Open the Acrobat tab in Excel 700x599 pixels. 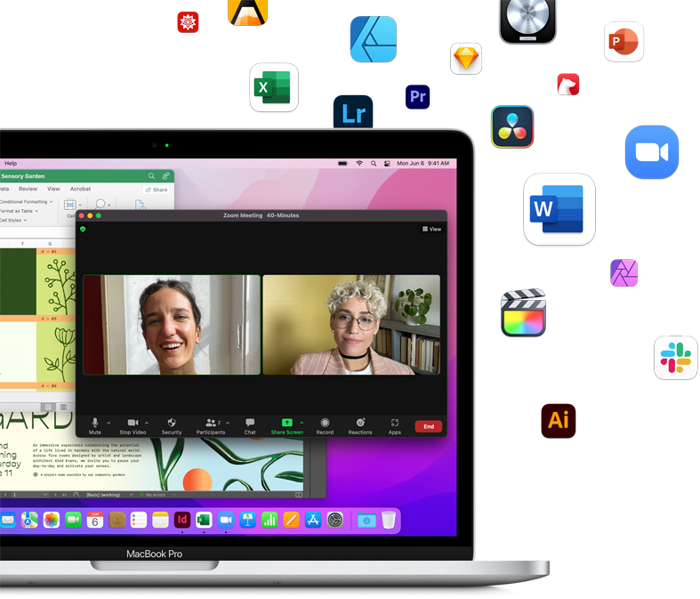80,189
